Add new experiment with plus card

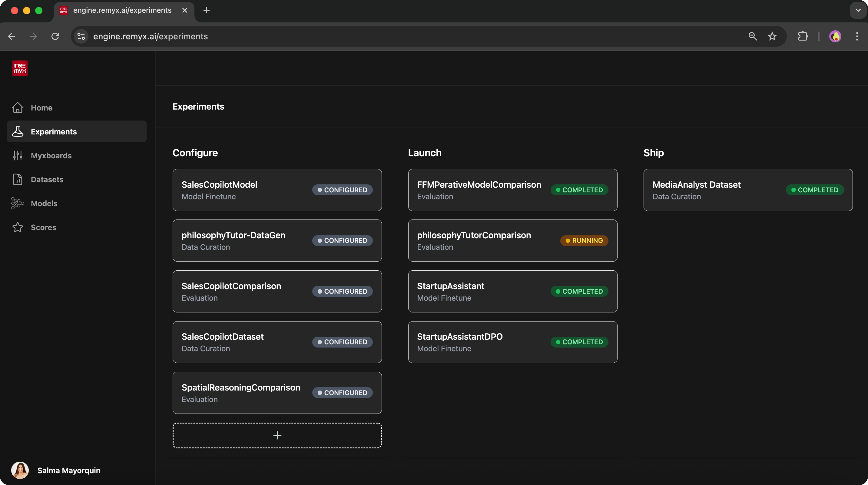(277, 435)
